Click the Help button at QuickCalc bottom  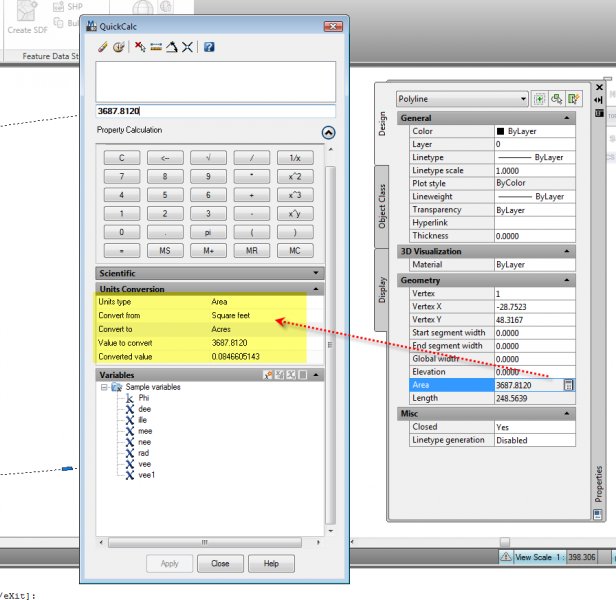[x=271, y=563]
